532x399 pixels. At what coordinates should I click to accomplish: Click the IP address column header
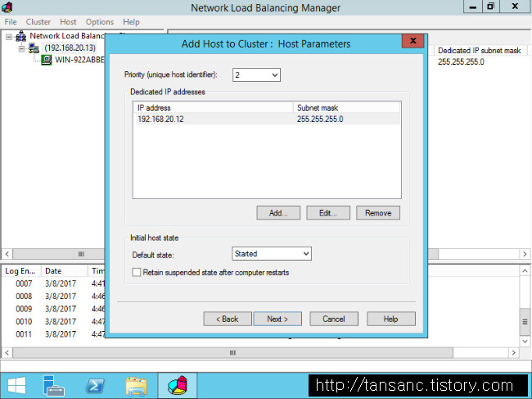[x=214, y=107]
